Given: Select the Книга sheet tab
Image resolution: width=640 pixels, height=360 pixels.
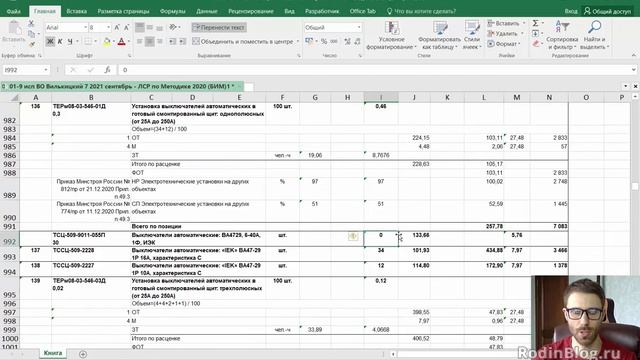Looking at the screenshot, I should (x=53, y=353).
